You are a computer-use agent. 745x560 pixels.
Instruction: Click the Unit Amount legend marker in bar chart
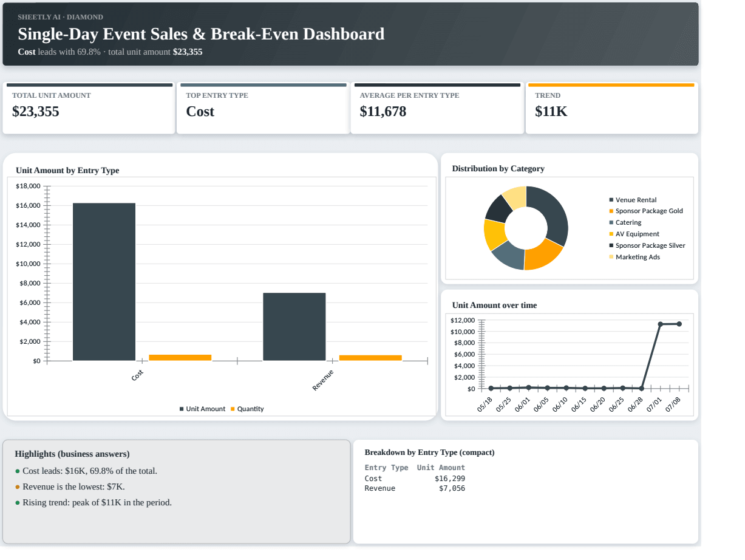point(182,409)
